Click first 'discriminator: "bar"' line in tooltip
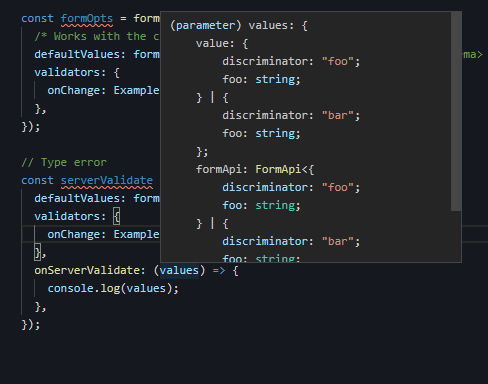This screenshot has width=488, height=384. pyautogui.click(x=291, y=116)
